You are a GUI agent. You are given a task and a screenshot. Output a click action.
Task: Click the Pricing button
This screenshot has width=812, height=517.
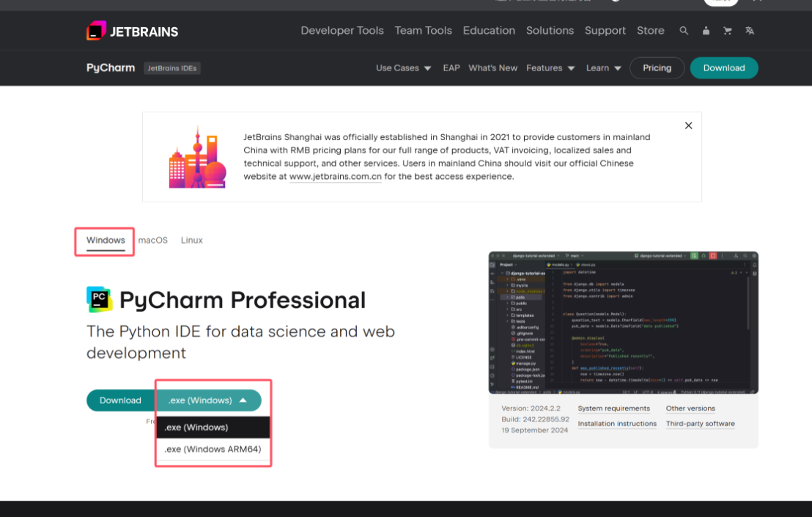(657, 68)
